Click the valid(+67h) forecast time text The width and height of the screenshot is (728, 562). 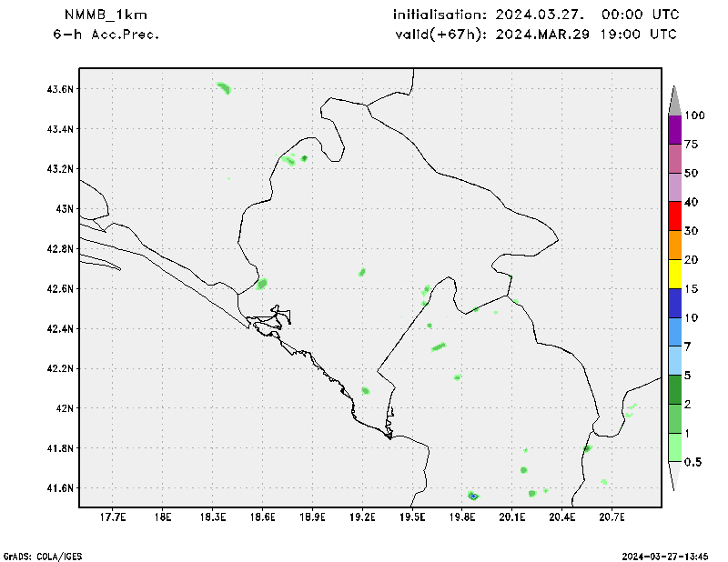[x=536, y=34]
